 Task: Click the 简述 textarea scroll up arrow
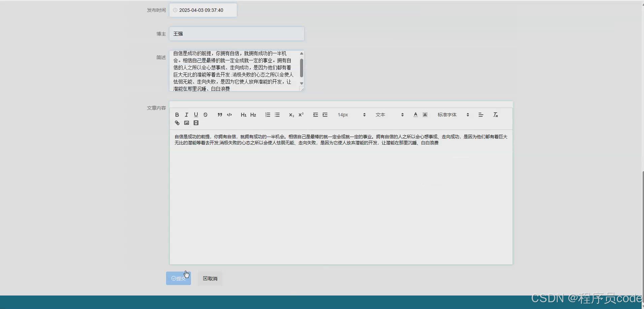[301, 54]
